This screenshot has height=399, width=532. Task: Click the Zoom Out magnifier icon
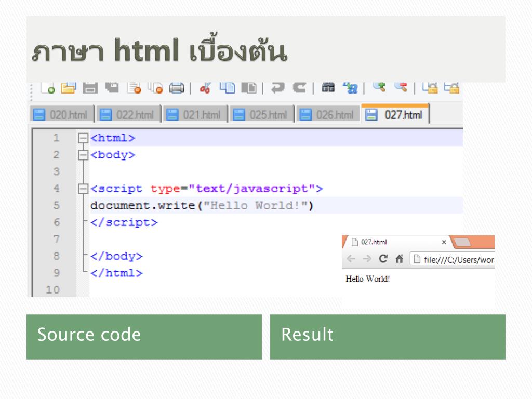(401, 87)
